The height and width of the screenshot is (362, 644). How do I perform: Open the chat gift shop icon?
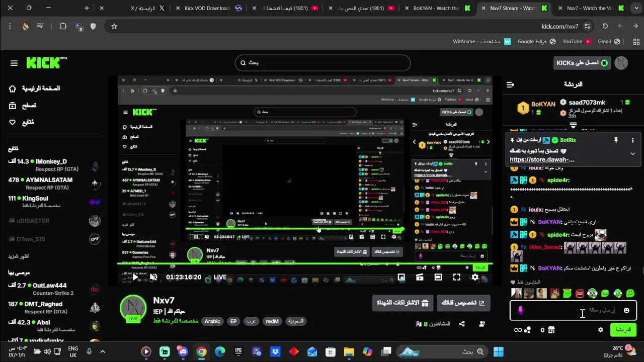click(x=551, y=330)
